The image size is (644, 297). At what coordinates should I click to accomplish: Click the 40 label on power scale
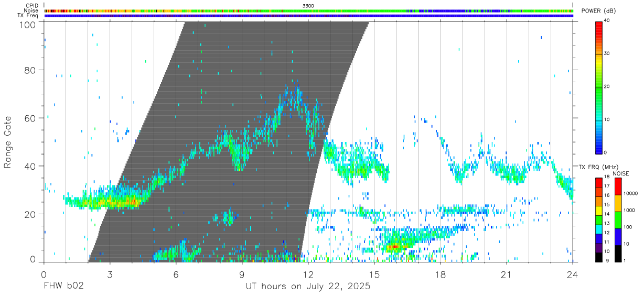[x=607, y=20]
